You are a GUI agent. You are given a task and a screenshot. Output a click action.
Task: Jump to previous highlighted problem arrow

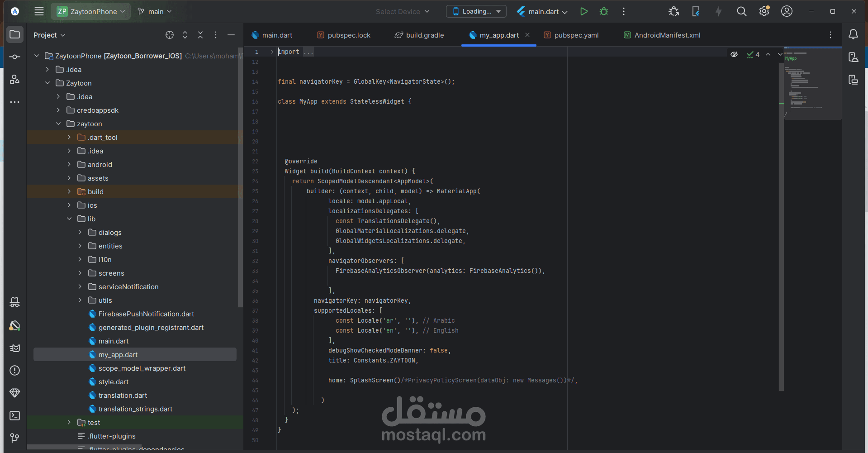[x=768, y=54]
